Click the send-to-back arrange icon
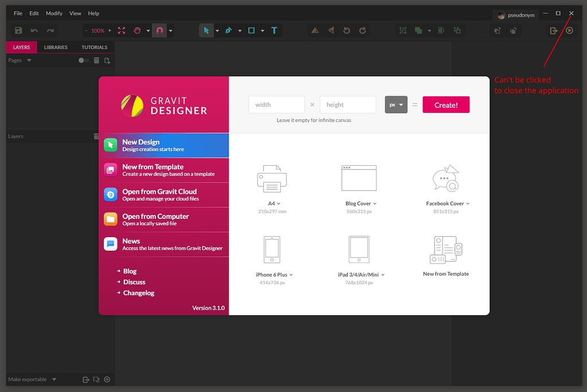Image resolution: width=587 pixels, height=392 pixels. (513, 31)
